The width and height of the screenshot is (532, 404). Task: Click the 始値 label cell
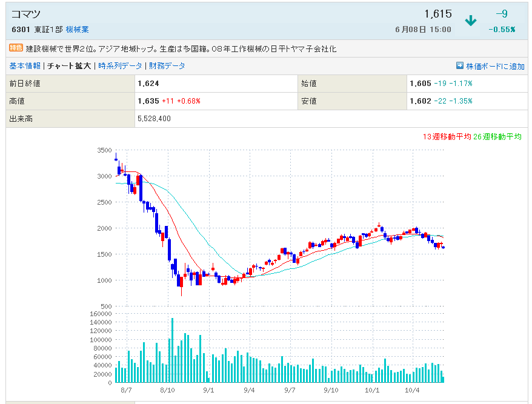coord(352,84)
